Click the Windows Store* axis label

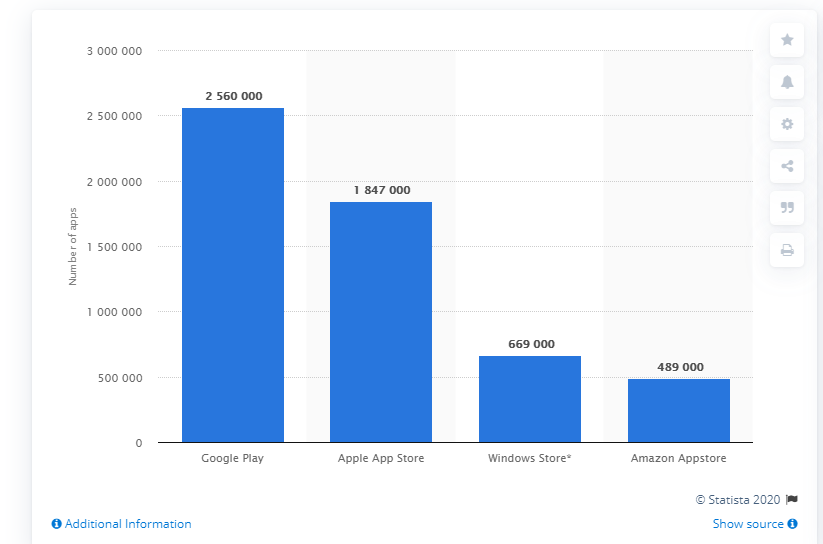(530, 458)
